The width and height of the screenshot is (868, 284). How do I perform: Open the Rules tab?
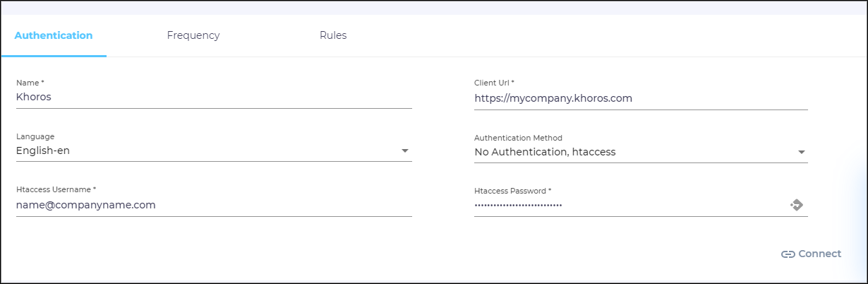coord(333,35)
